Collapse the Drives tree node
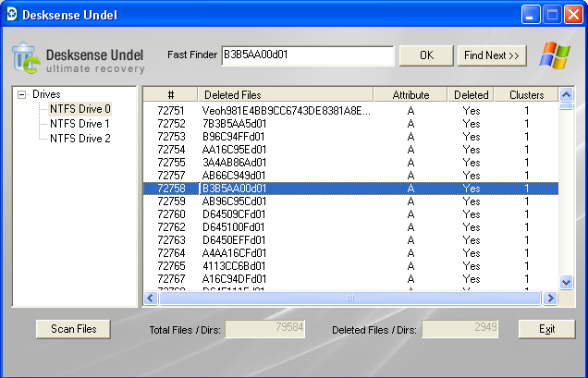Image resolution: width=588 pixels, height=378 pixels. click(x=22, y=94)
